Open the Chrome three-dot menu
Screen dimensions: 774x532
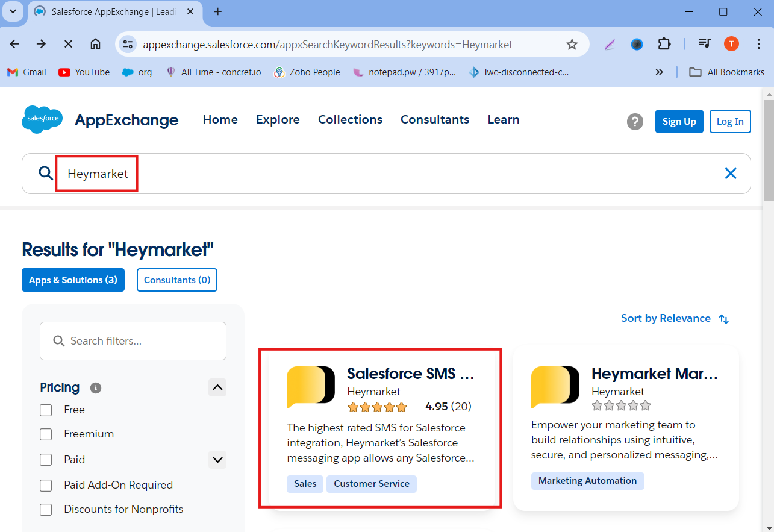(759, 44)
